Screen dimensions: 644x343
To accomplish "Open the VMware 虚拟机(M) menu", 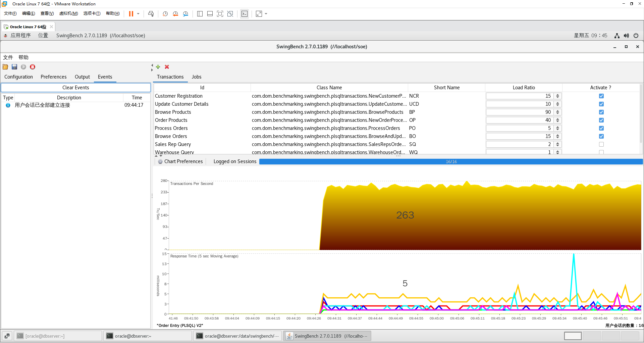I will 69,13.
